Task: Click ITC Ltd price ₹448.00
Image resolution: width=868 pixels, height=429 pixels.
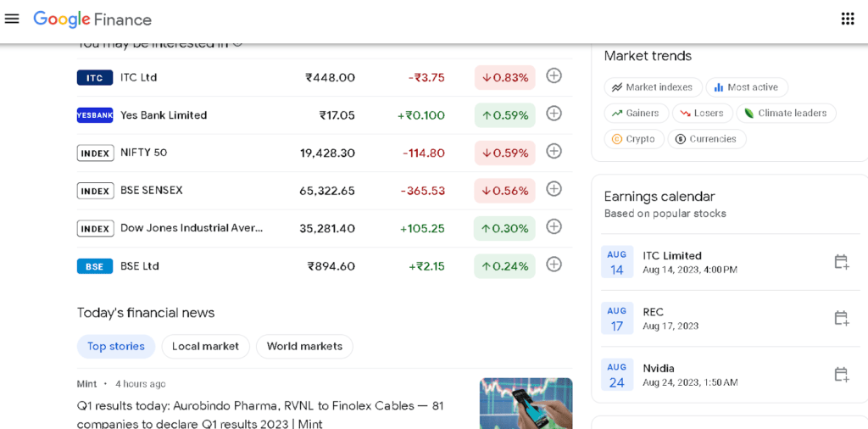Action: pos(331,78)
